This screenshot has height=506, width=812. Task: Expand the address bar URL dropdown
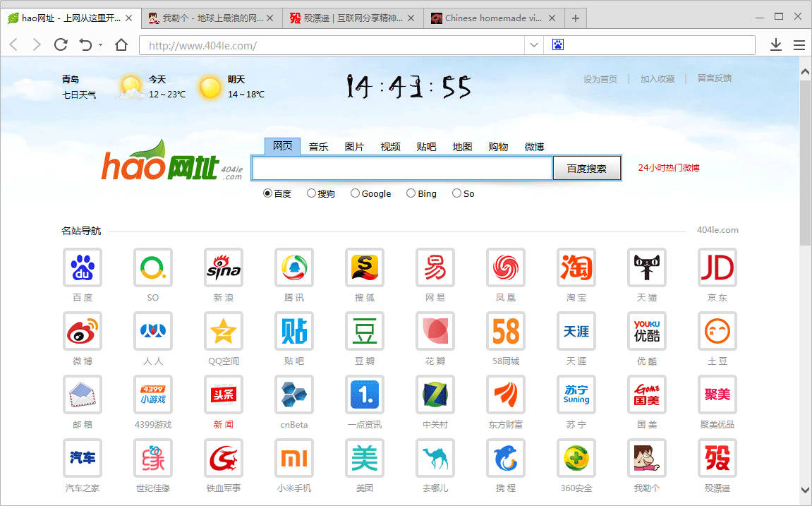[x=534, y=45]
